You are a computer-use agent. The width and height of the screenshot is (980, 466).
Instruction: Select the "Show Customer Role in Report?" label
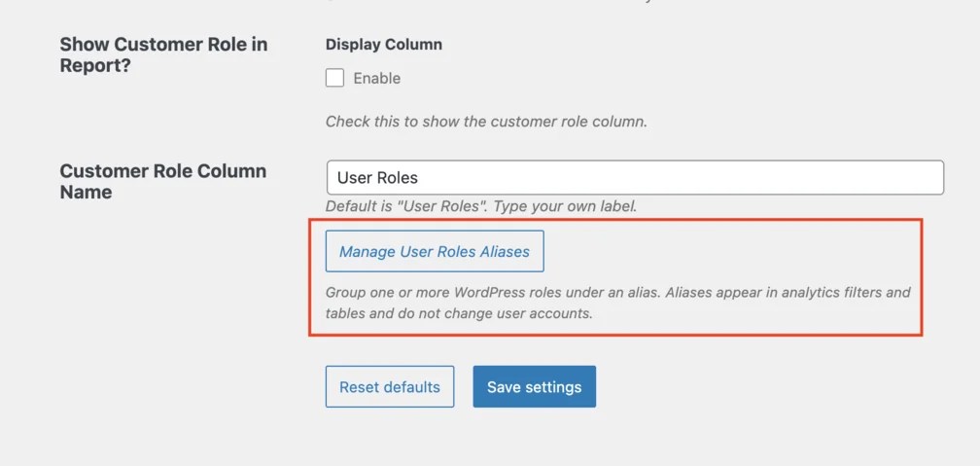(163, 55)
